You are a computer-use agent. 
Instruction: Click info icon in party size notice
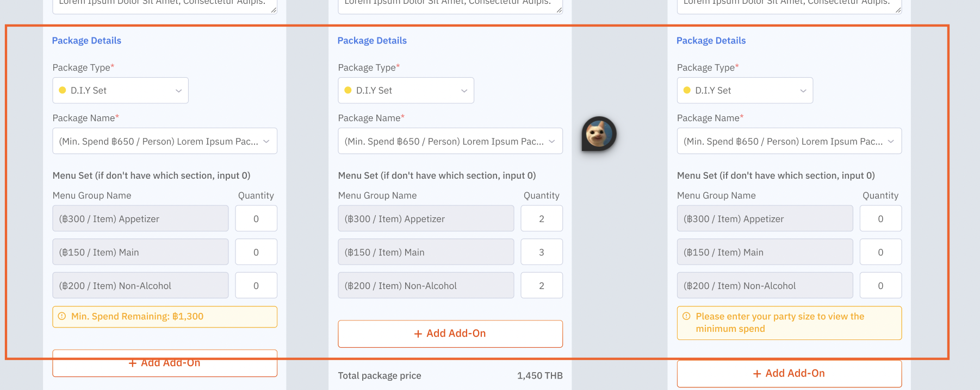pos(686,316)
